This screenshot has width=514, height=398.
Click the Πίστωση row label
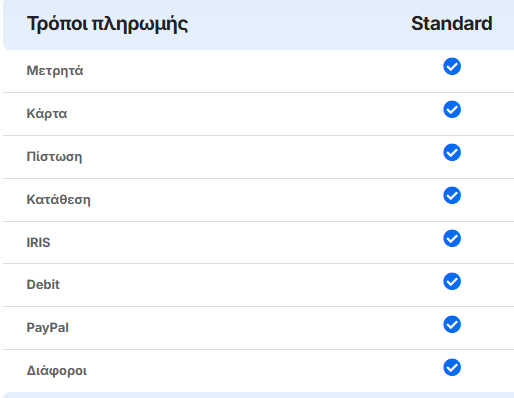[54, 156]
